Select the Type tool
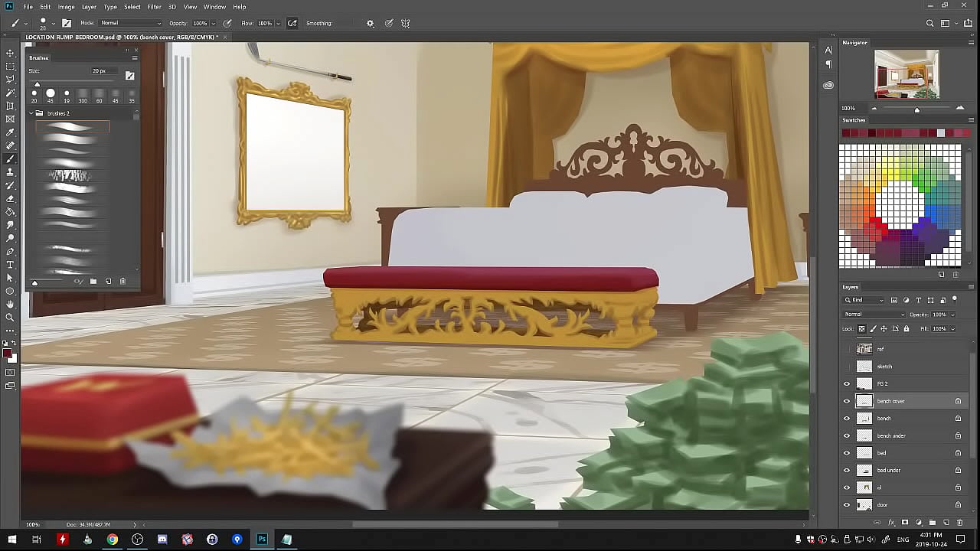 (11, 265)
